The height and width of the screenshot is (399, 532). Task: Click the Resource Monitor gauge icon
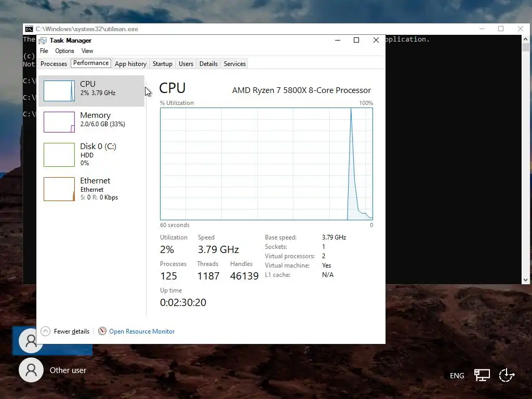click(102, 331)
